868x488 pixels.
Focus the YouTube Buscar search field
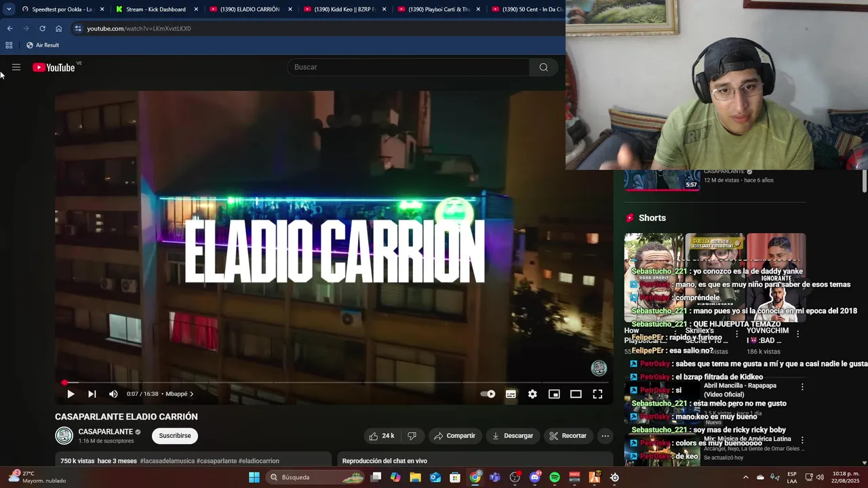pos(408,67)
